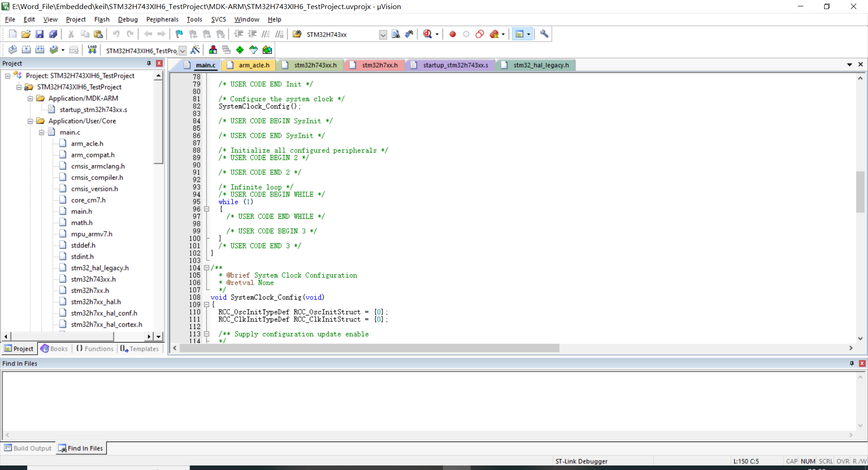Pin the Find In Files panel pushpin
The width and height of the screenshot is (868, 470).
click(852, 363)
